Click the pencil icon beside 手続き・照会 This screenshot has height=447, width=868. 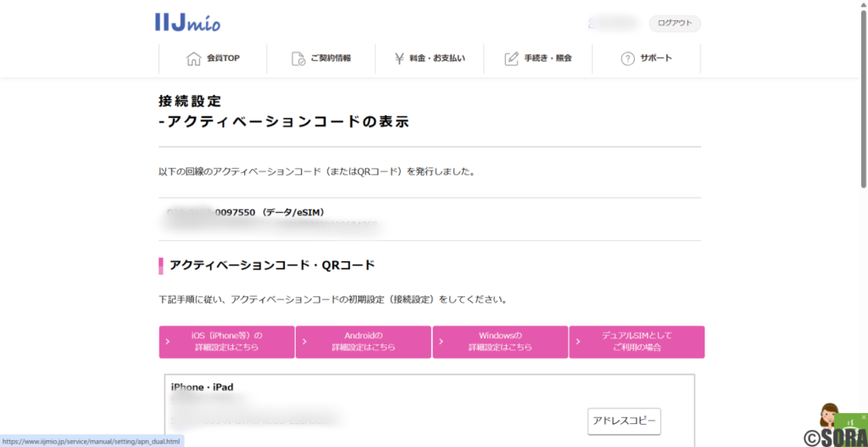511,59
